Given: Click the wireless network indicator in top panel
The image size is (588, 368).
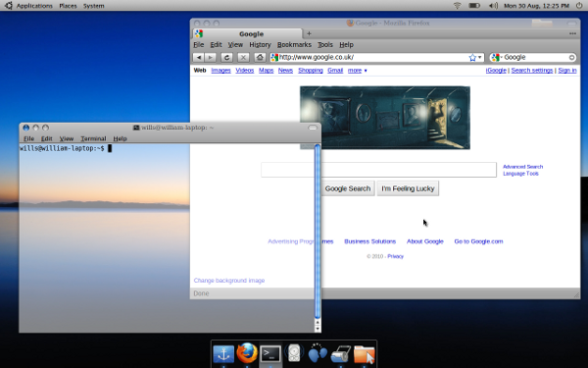Looking at the screenshot, I should coord(457,6).
